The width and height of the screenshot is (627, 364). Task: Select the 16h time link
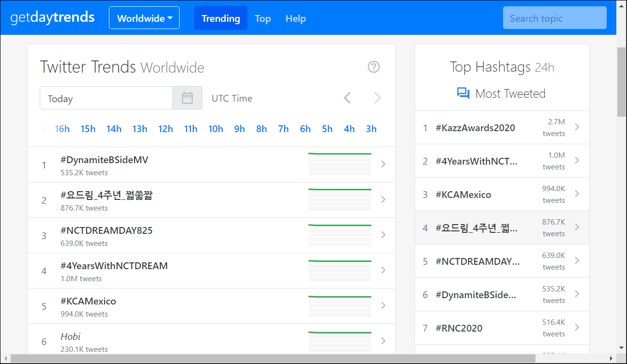(x=62, y=129)
